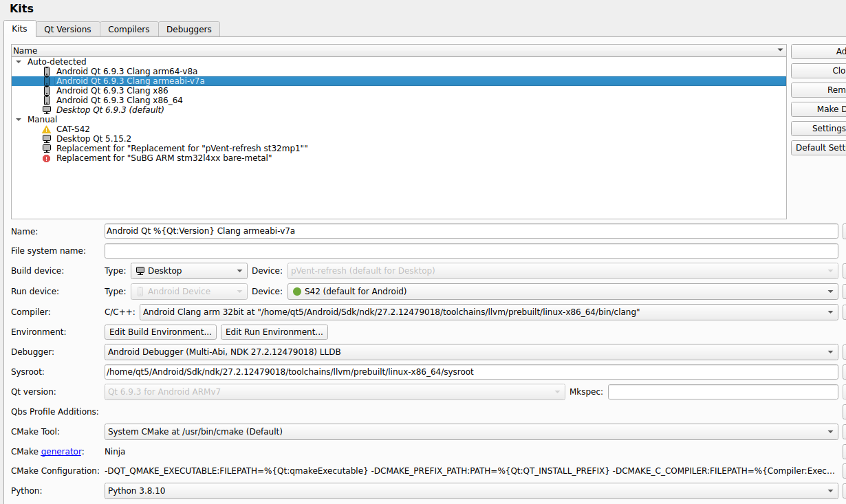This screenshot has width=846, height=504.
Task: Click the green status dot for S42 device
Action: 297,292
